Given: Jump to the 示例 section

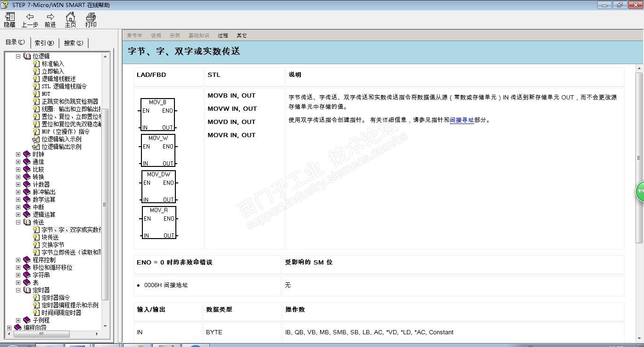Looking at the screenshot, I should coord(175,35).
